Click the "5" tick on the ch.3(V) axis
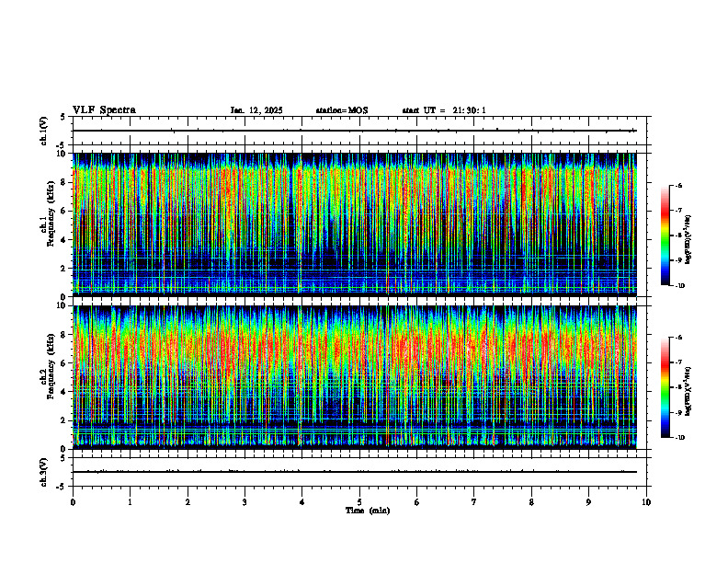This screenshot has height=563, width=728. click(x=63, y=458)
